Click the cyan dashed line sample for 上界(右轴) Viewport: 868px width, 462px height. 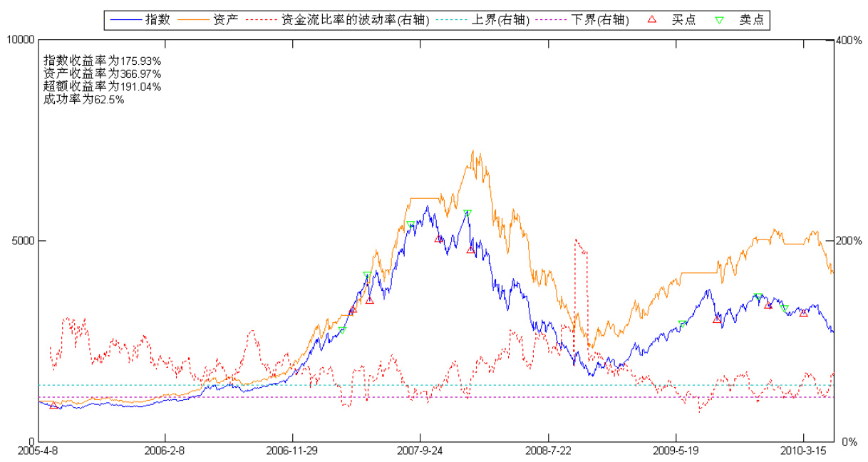[x=450, y=20]
